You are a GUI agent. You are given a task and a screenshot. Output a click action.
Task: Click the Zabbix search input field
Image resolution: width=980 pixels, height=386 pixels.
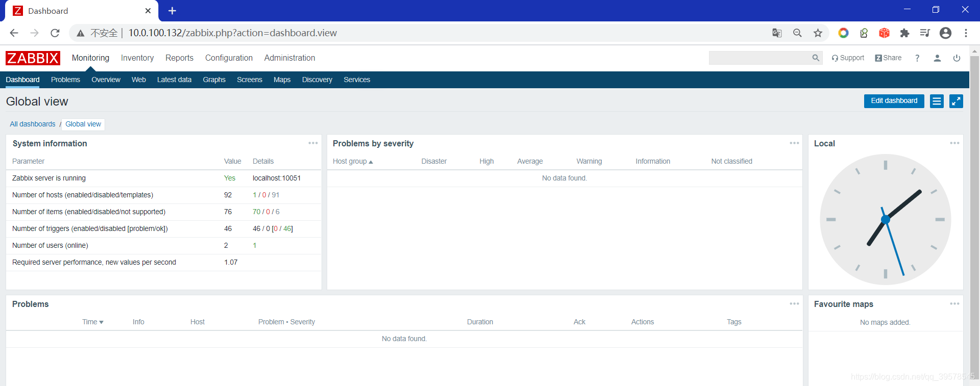(x=759, y=58)
